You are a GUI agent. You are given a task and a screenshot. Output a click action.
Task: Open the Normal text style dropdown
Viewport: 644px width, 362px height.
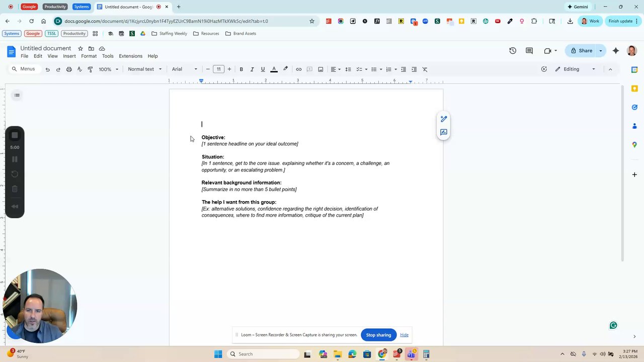tap(145, 69)
